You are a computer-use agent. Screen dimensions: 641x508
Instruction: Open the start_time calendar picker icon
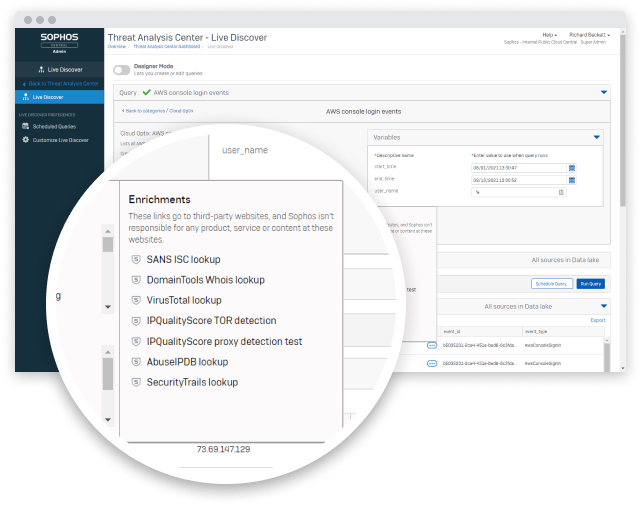[x=570, y=168]
